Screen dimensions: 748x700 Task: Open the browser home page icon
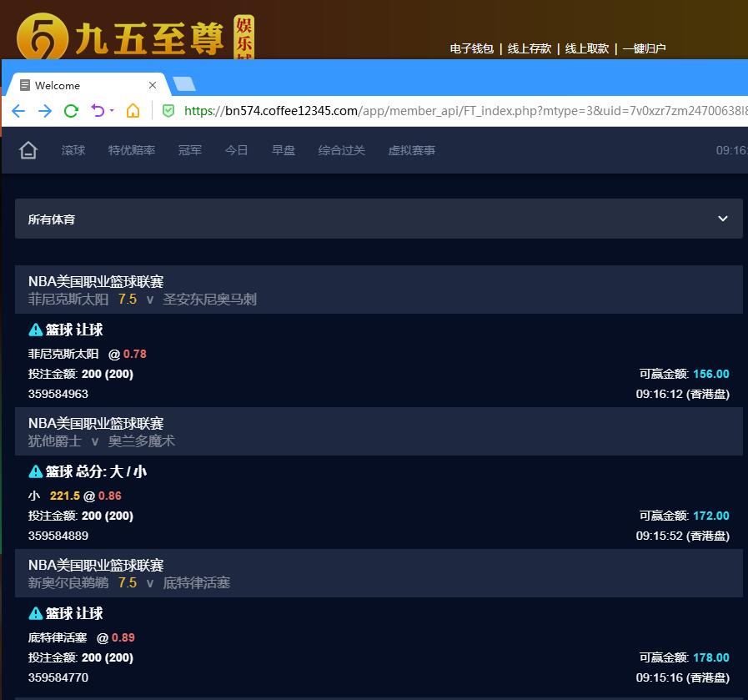(x=133, y=111)
